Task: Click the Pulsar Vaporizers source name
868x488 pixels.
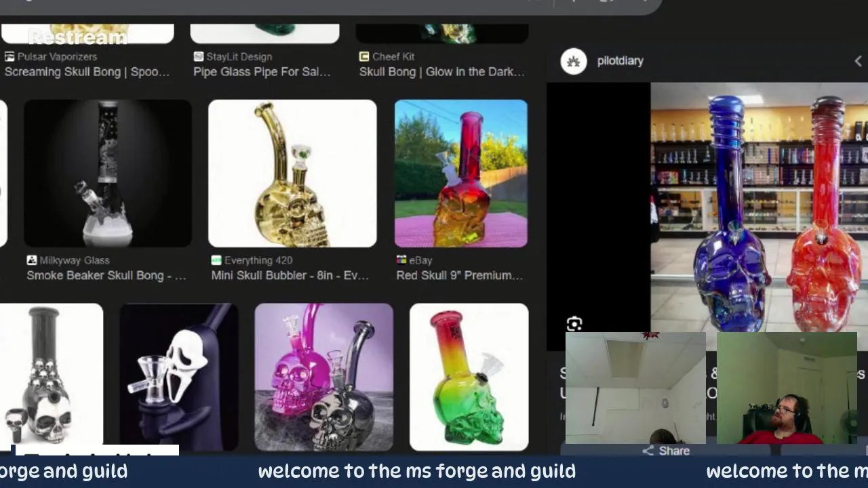Action: tap(57, 57)
